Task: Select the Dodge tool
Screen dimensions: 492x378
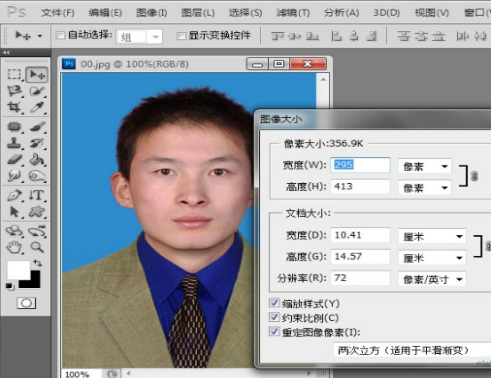Action: pos(37,175)
